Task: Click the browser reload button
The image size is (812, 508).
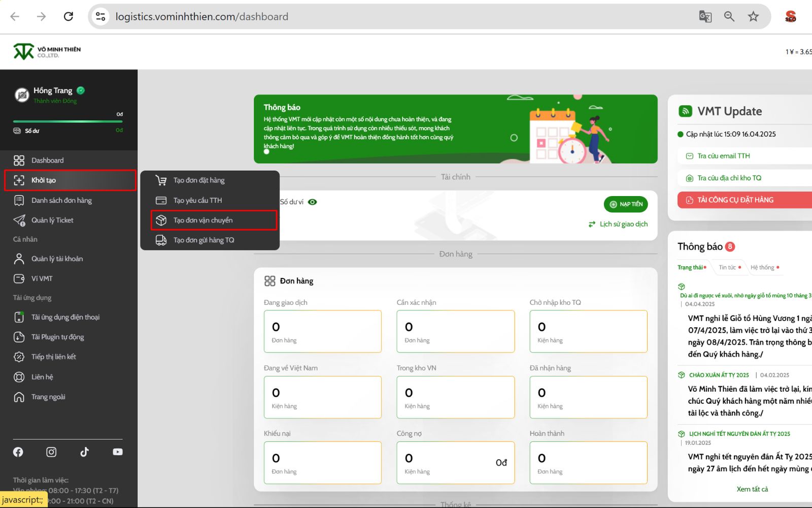Action: coord(69,17)
